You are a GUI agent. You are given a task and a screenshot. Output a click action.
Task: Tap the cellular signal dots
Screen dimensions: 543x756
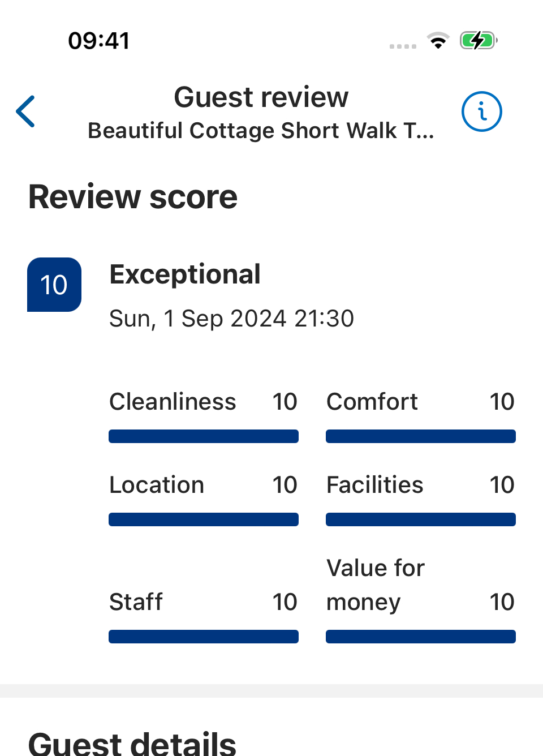click(x=403, y=46)
